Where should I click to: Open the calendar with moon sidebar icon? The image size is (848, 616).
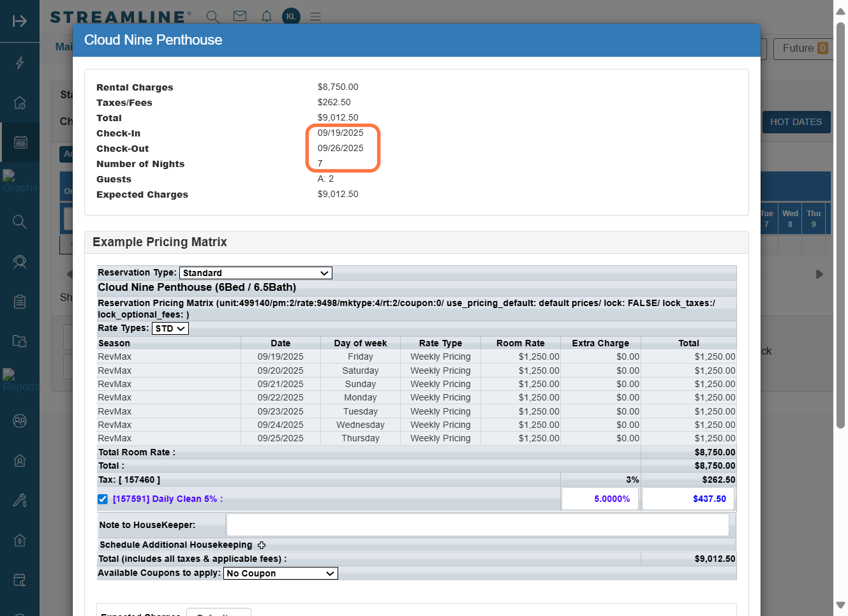pos(20,580)
